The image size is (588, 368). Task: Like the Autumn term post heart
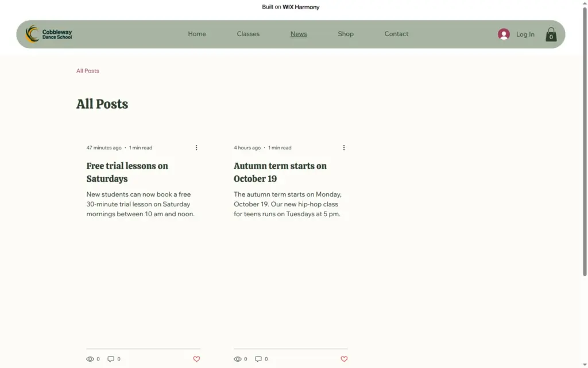tap(344, 359)
